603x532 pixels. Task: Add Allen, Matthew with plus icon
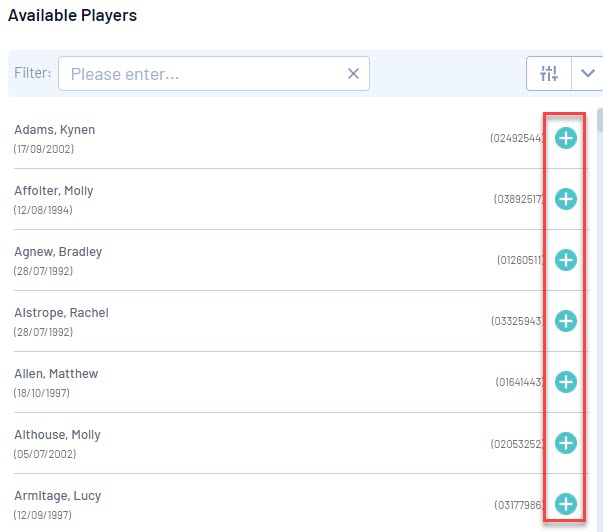[x=566, y=382]
